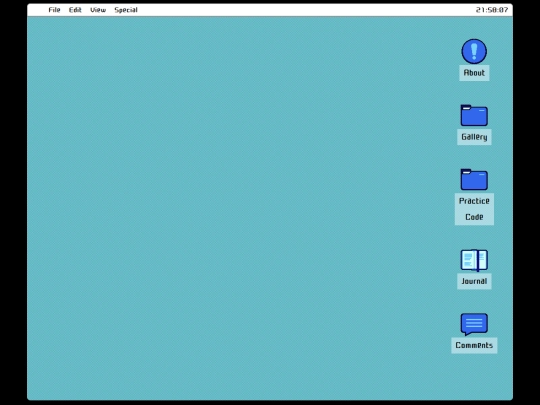The width and height of the screenshot is (540, 405).
Task: Open the Special menu
Action: (126, 10)
